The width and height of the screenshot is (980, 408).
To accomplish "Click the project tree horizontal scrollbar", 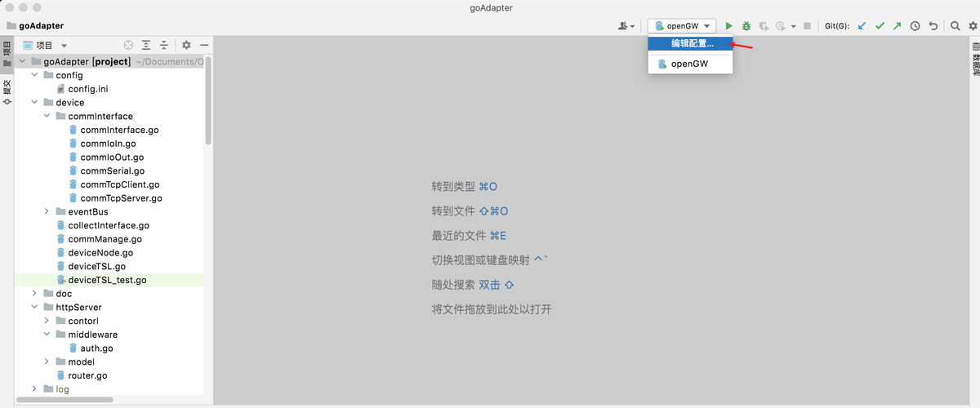I will (x=65, y=400).
